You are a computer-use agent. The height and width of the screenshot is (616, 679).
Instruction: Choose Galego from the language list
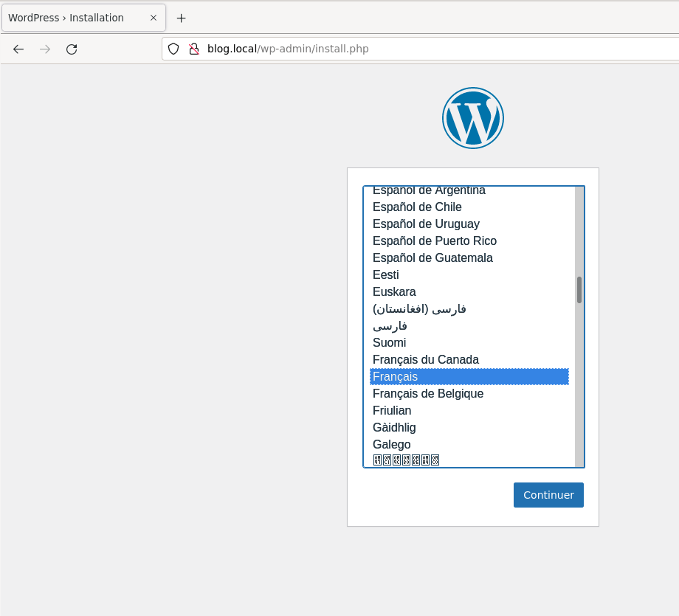392,445
